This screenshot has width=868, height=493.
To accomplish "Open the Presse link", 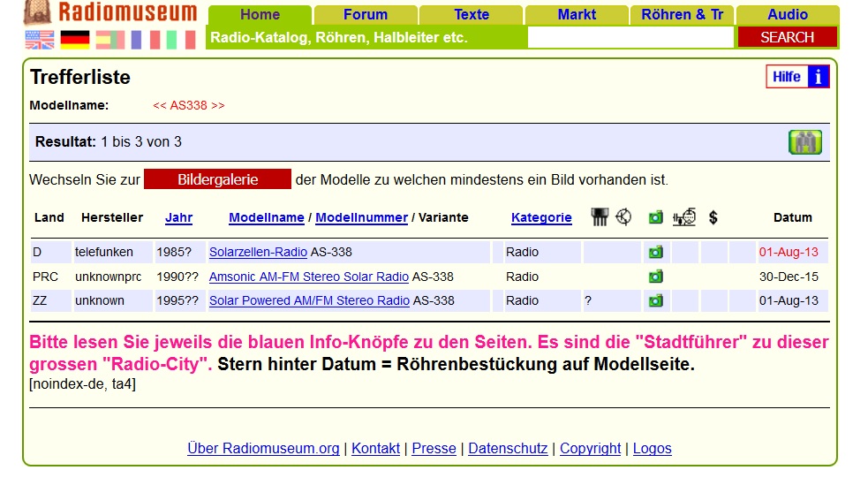I will [x=434, y=448].
